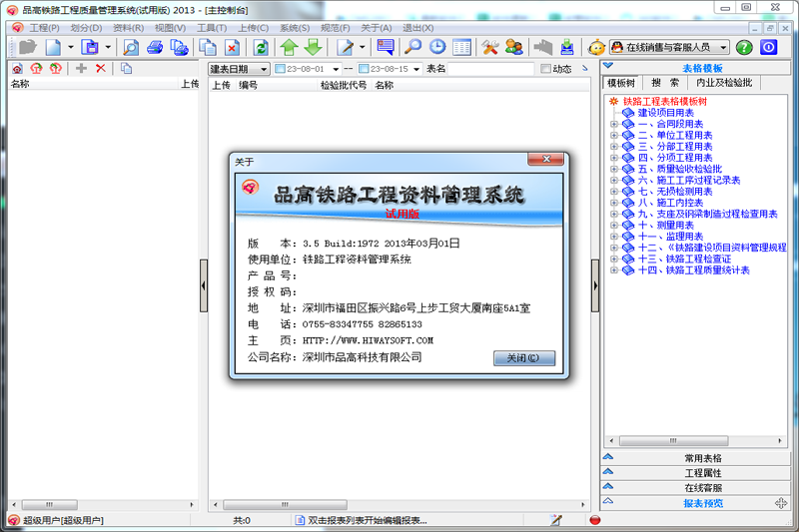Enable the 动态 checkbox
The image size is (799, 532).
coord(545,69)
